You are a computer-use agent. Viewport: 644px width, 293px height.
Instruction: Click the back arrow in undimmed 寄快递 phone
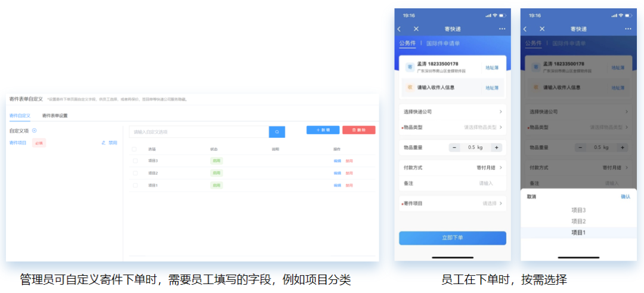pyautogui.click(x=399, y=29)
